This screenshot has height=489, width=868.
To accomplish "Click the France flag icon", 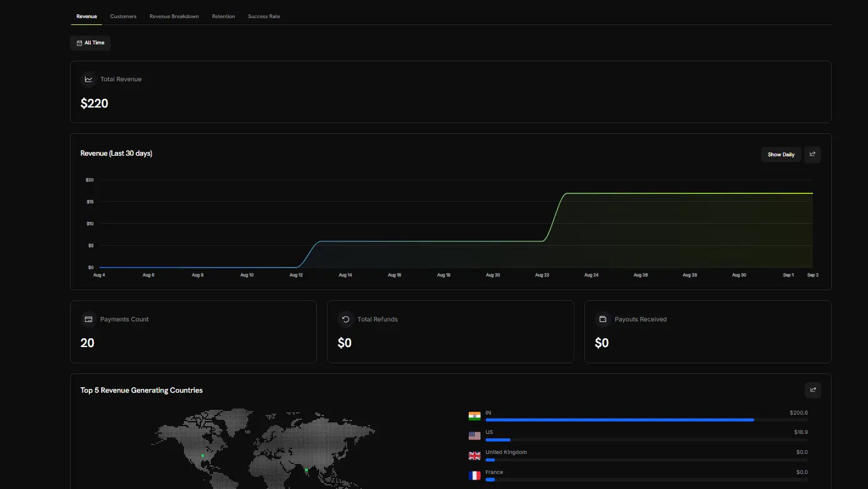I will [474, 476].
